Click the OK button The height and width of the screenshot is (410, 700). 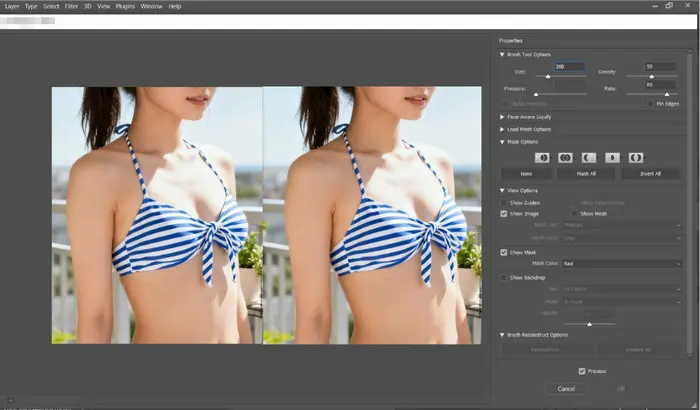pos(621,389)
